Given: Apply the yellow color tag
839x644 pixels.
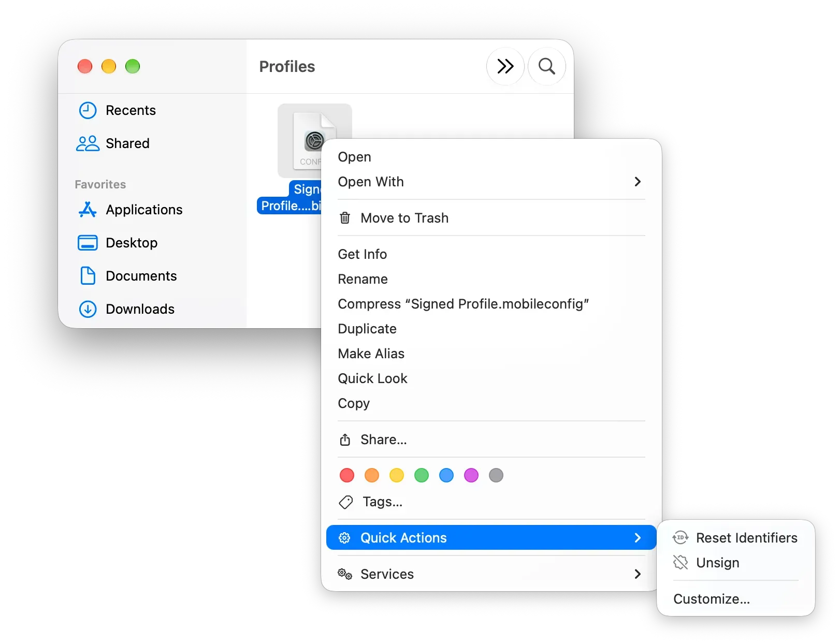Looking at the screenshot, I should click(397, 475).
